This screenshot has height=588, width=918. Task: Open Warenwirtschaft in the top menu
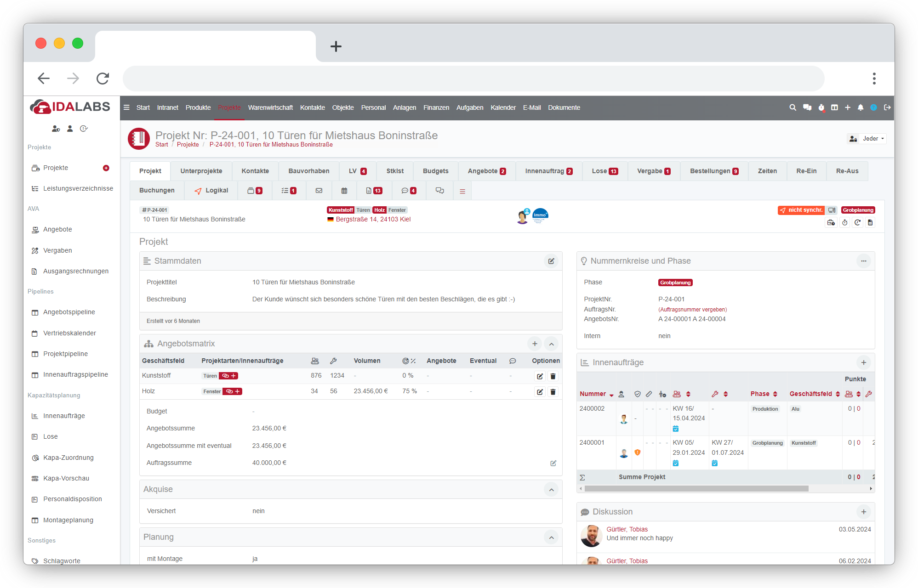[270, 107]
